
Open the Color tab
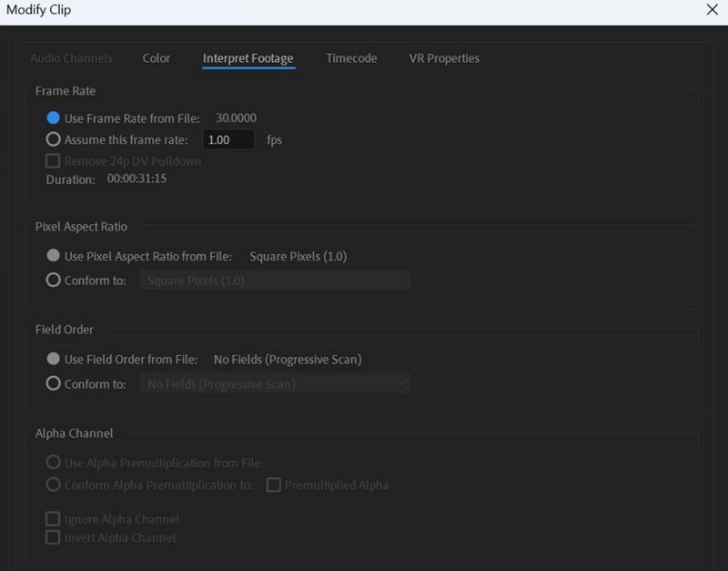[156, 58]
